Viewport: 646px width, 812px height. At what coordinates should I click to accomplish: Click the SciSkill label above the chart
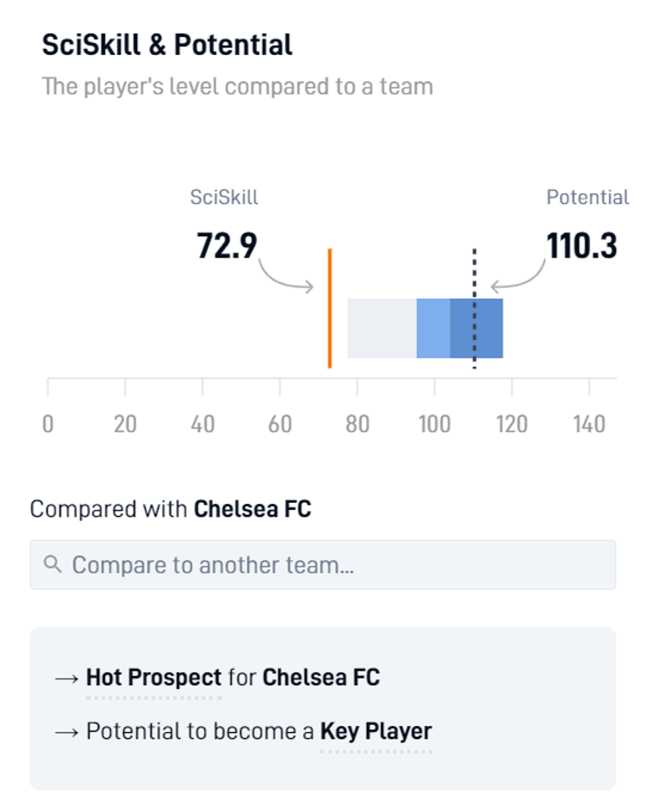pos(223,197)
